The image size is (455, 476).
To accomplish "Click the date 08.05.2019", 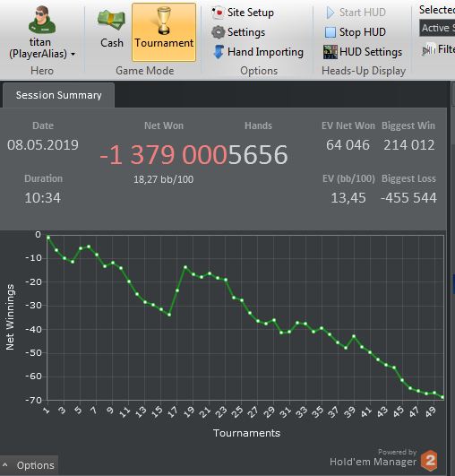I will click(x=43, y=145).
